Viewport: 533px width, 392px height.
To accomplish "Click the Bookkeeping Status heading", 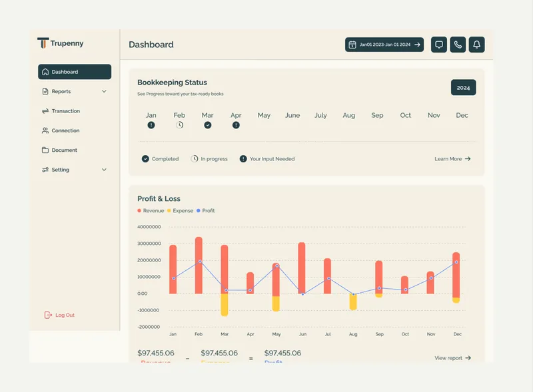I will (x=172, y=83).
